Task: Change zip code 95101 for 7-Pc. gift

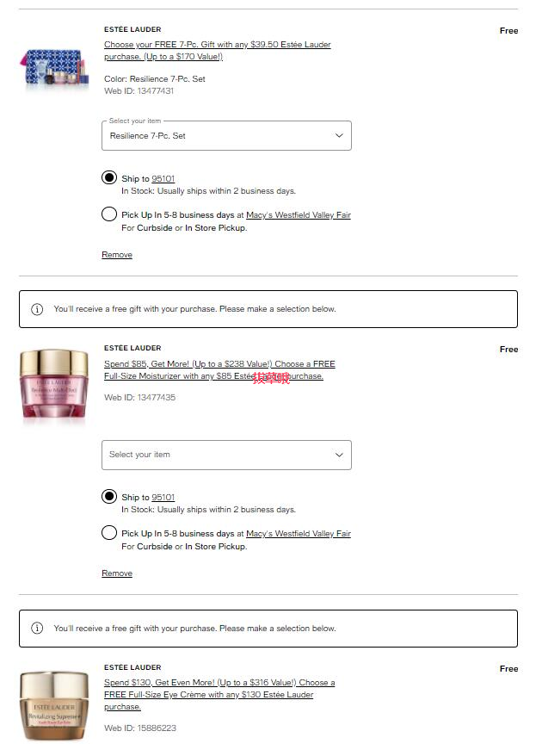Action: pyautogui.click(x=163, y=179)
